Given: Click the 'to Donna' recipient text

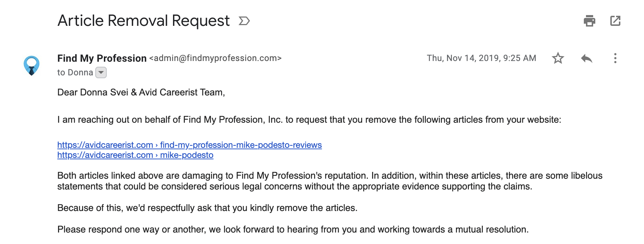Looking at the screenshot, I should [x=75, y=72].
